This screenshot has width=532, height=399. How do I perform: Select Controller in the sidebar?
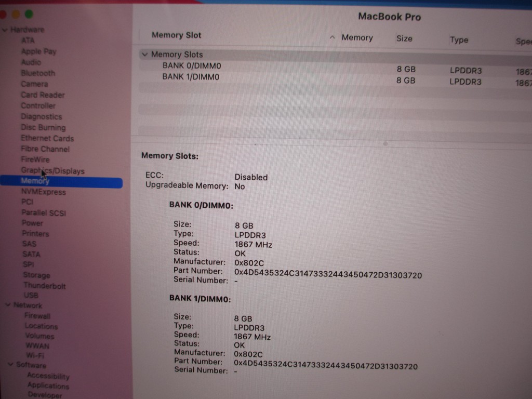tap(38, 106)
